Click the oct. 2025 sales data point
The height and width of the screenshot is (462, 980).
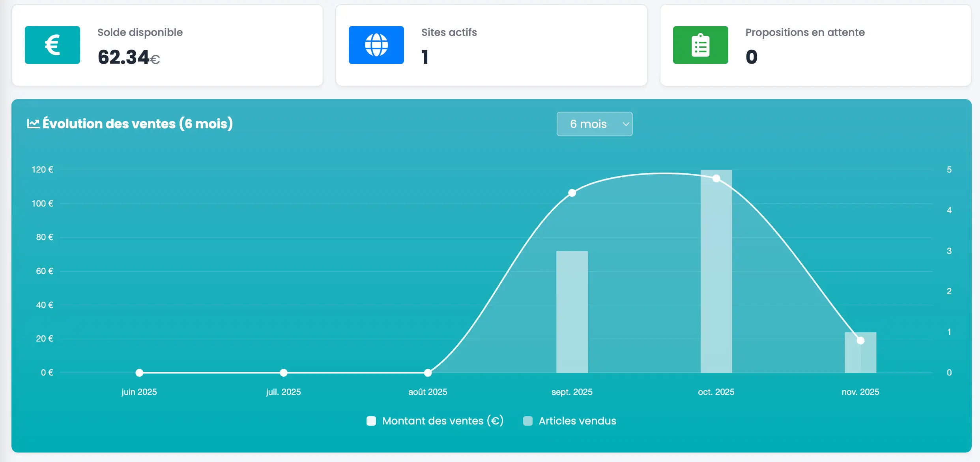click(x=716, y=178)
